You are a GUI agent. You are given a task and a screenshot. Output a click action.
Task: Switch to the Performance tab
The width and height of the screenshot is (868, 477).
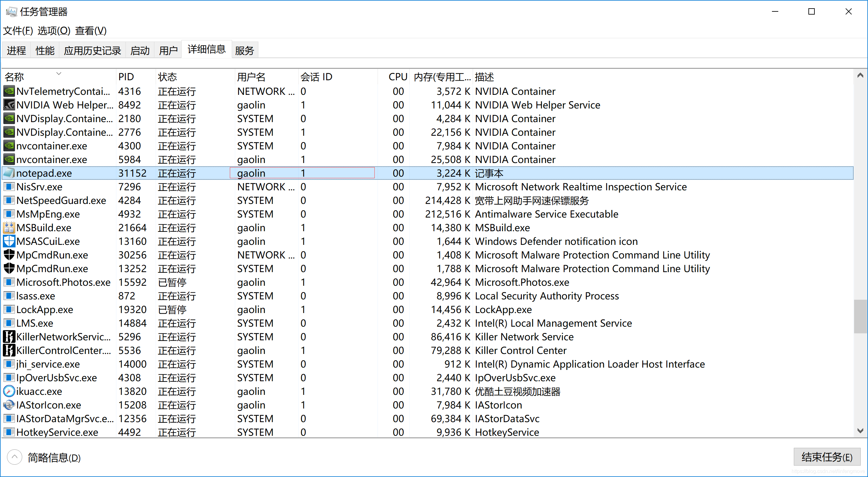45,50
